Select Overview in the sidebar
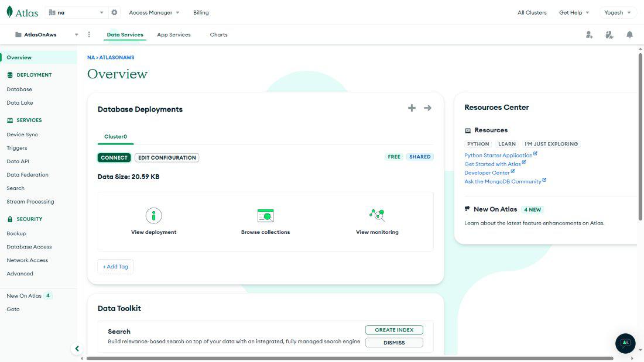Viewport: 644px width, 362px height. (39, 57)
